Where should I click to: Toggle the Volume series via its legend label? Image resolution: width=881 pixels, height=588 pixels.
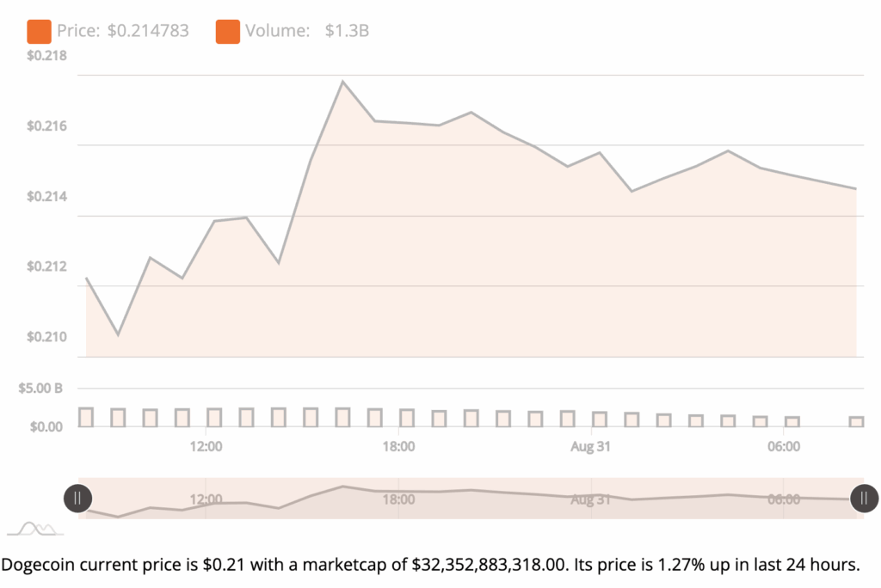(307, 32)
